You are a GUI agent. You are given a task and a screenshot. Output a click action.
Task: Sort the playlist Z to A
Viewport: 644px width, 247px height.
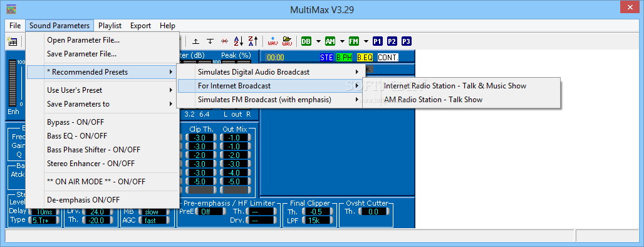[x=252, y=41]
